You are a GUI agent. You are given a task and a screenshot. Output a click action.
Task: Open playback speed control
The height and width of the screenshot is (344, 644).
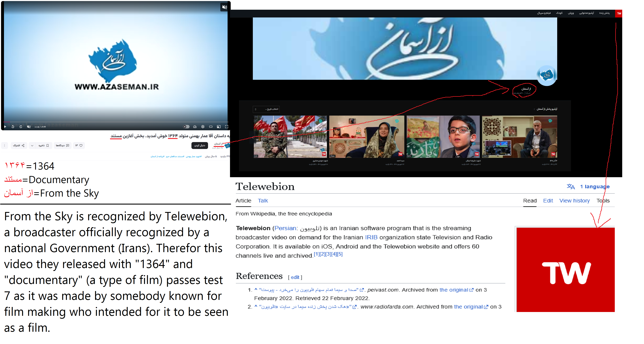click(x=195, y=127)
